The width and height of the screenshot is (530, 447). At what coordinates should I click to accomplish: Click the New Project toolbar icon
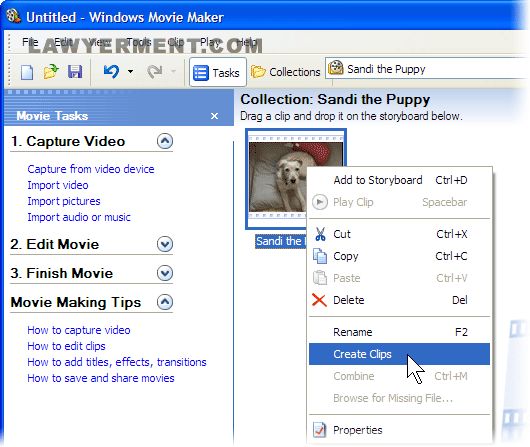tap(27, 72)
